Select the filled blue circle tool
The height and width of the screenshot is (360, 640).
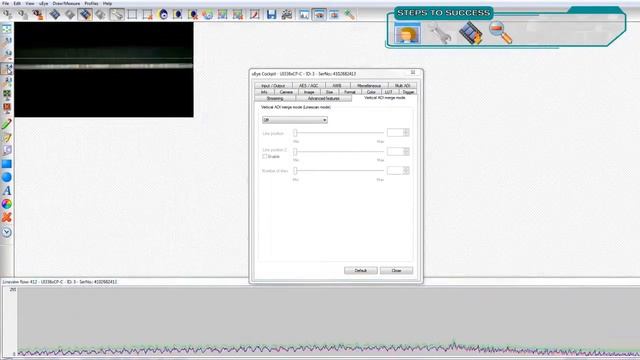pyautogui.click(x=7, y=177)
